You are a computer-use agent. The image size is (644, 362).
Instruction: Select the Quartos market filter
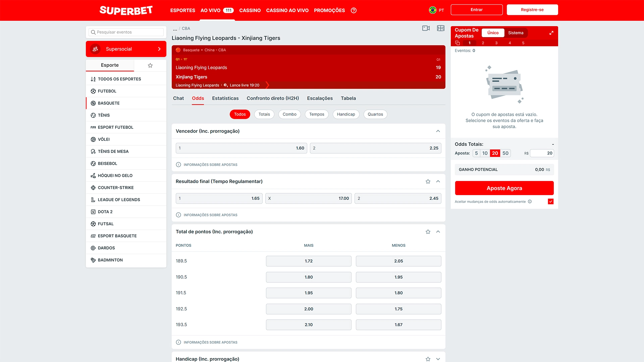pos(375,114)
